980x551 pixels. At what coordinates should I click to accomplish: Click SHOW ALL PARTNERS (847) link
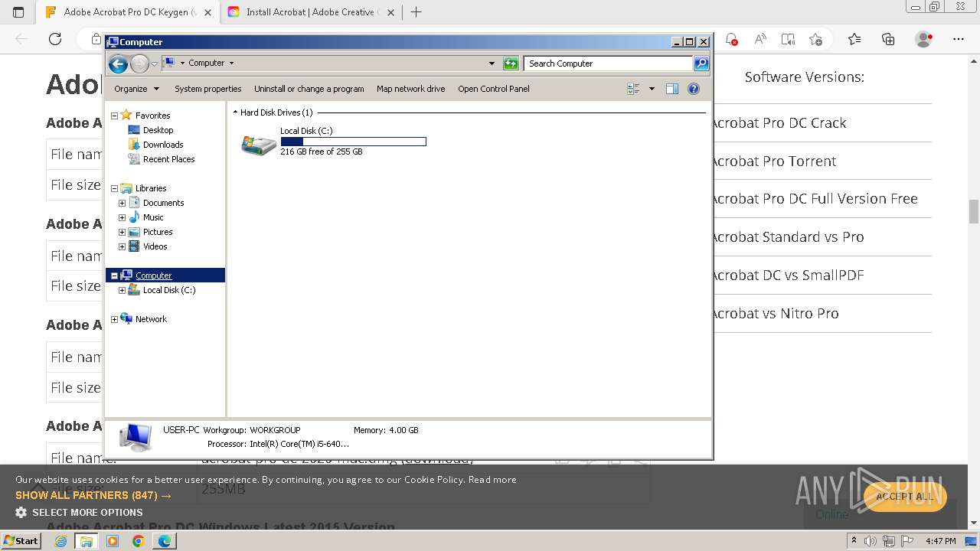coord(93,495)
